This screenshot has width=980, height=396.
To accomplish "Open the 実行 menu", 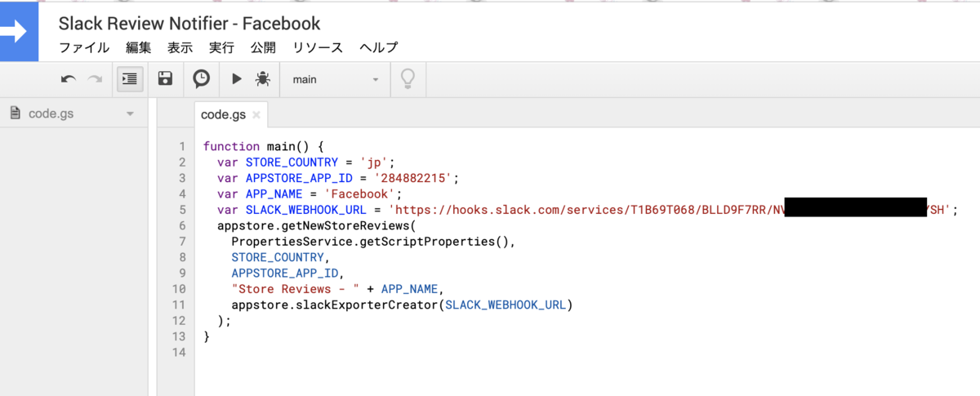I will click(x=221, y=47).
